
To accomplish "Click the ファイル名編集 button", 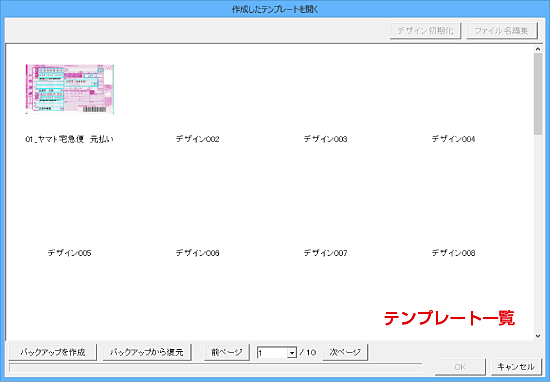I will point(502,31).
